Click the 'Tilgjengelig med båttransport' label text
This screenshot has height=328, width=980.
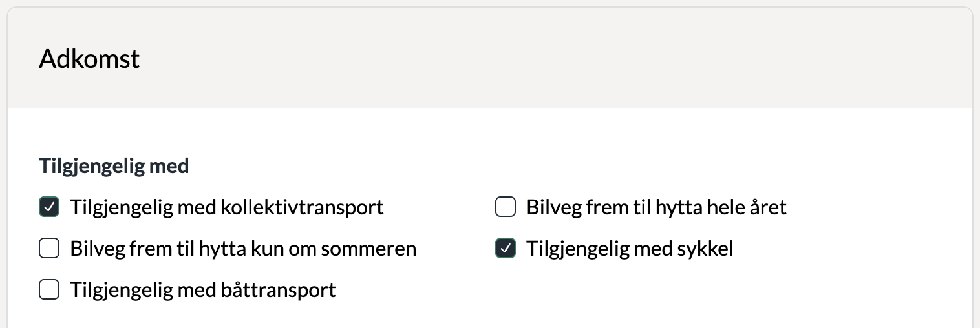pos(203,290)
